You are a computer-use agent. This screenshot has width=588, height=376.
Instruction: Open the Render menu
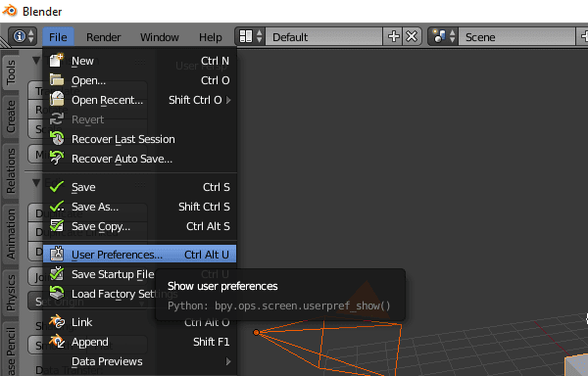pos(104,37)
